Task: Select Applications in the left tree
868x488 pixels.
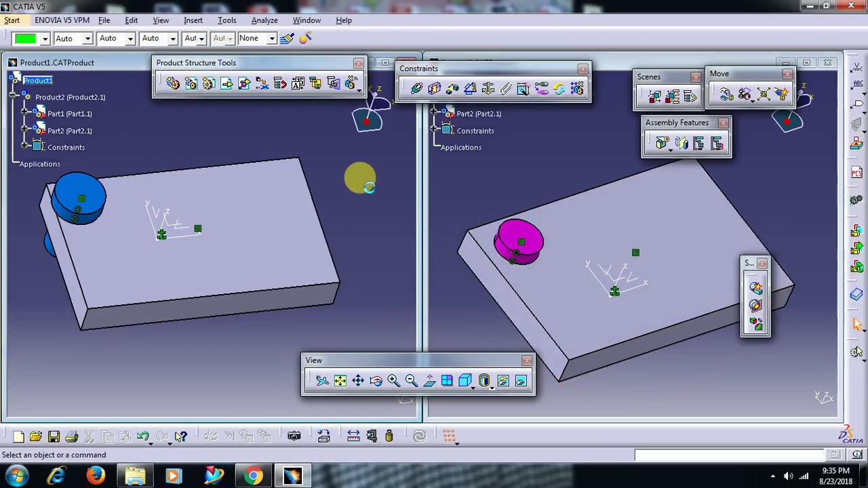Action: 40,164
